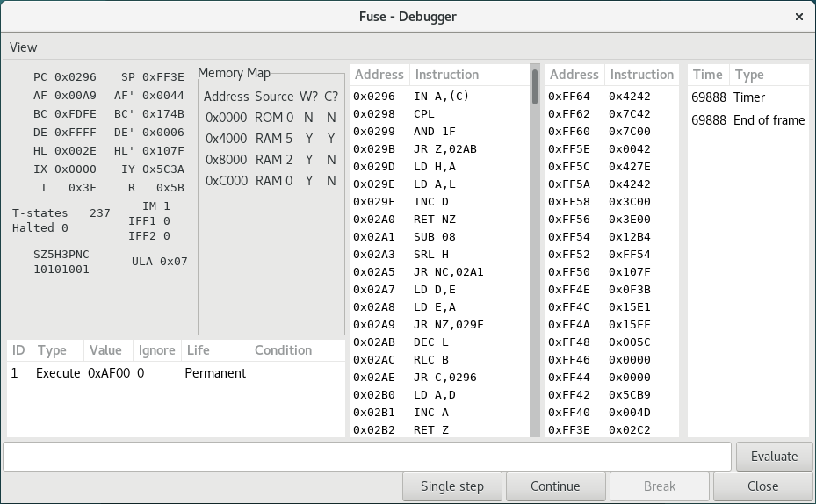This screenshot has height=504, width=816.
Task: Close the debugger with the Close button
Action: (x=762, y=486)
